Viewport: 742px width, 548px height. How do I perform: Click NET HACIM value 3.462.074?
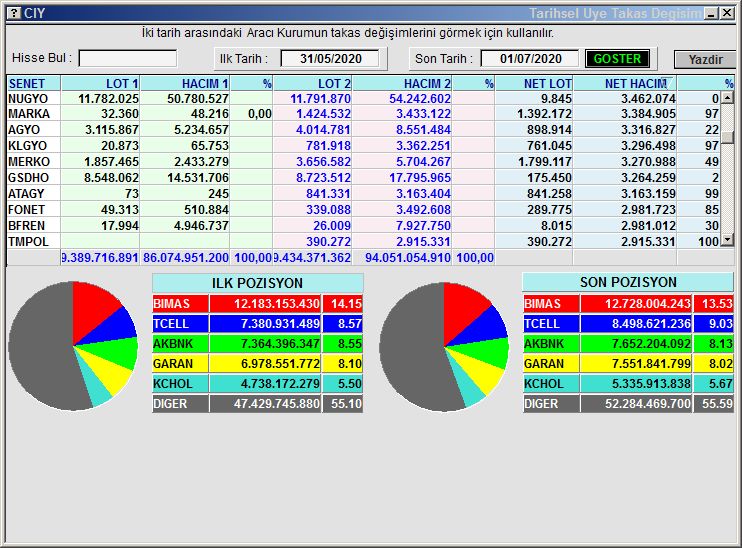648,99
